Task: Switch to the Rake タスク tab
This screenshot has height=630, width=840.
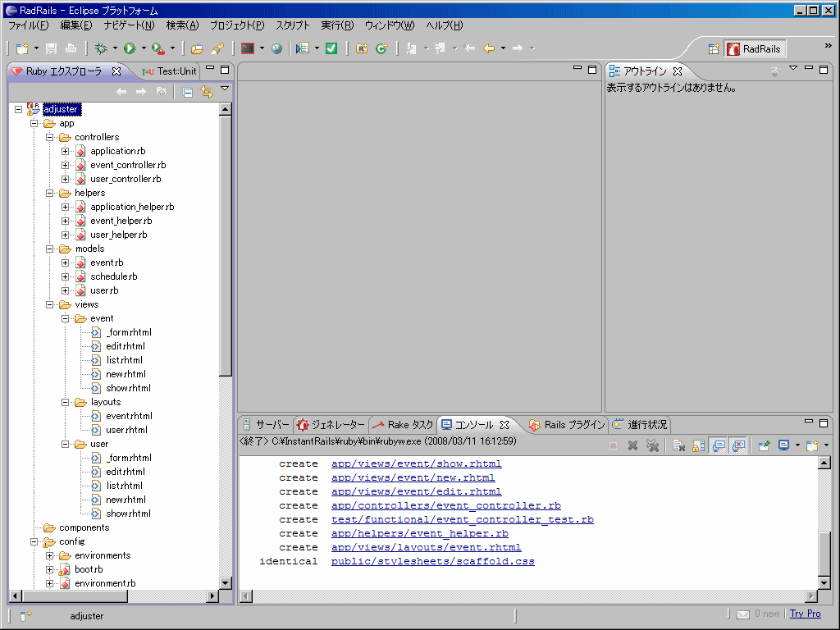Action: (x=403, y=425)
